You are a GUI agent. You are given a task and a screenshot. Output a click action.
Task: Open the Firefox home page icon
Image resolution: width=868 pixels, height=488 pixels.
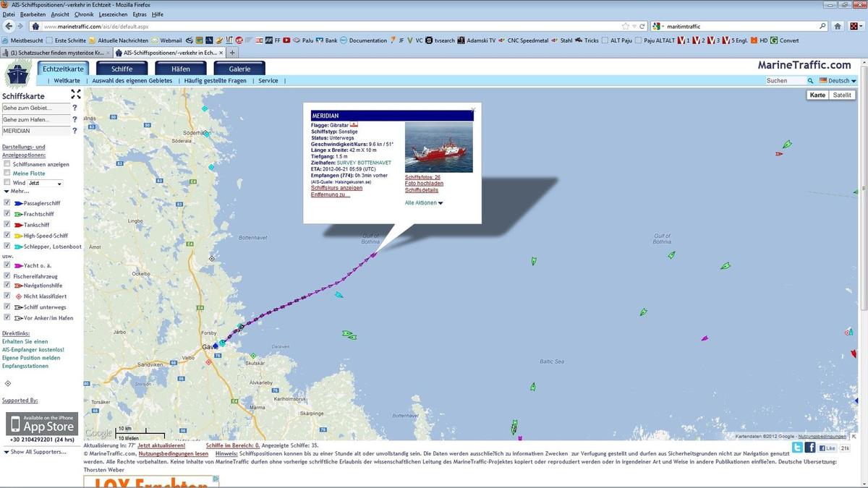click(838, 26)
